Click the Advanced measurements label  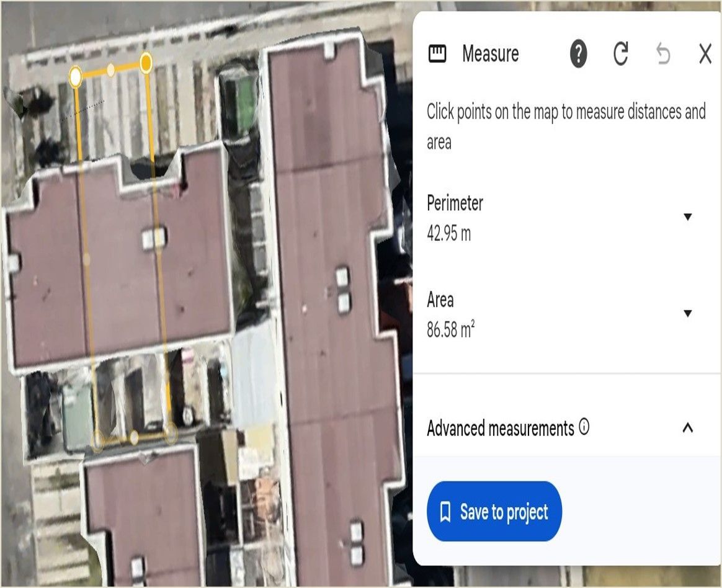[500, 428]
